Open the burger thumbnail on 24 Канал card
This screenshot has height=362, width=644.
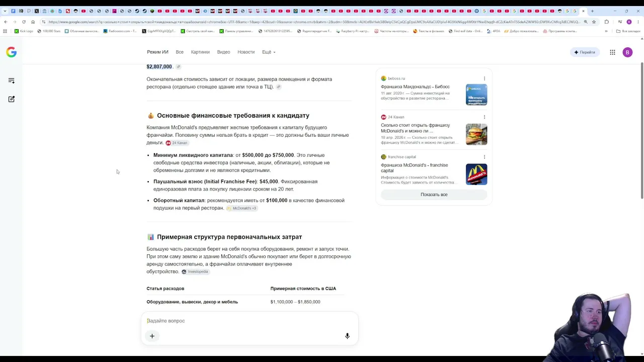[476, 134]
